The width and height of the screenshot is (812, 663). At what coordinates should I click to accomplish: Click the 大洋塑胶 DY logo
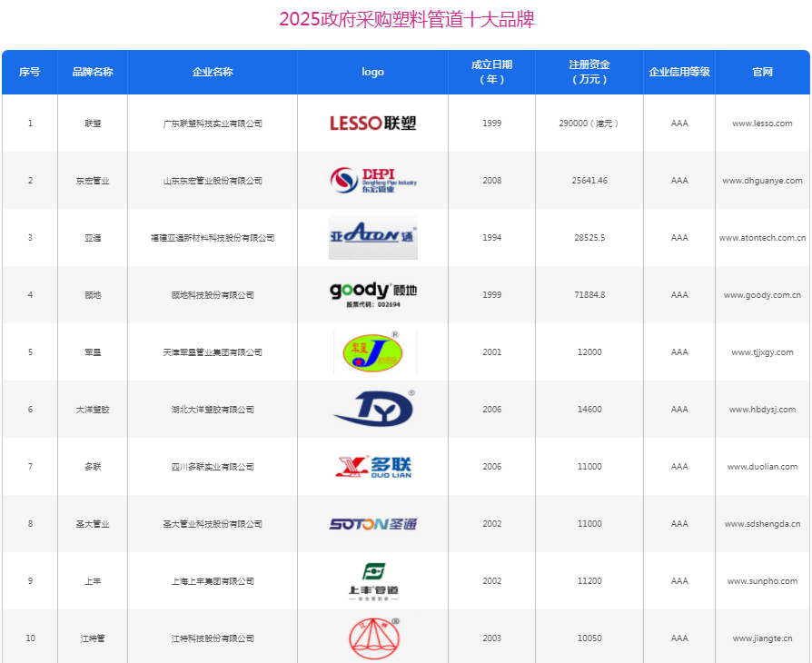coord(373,409)
